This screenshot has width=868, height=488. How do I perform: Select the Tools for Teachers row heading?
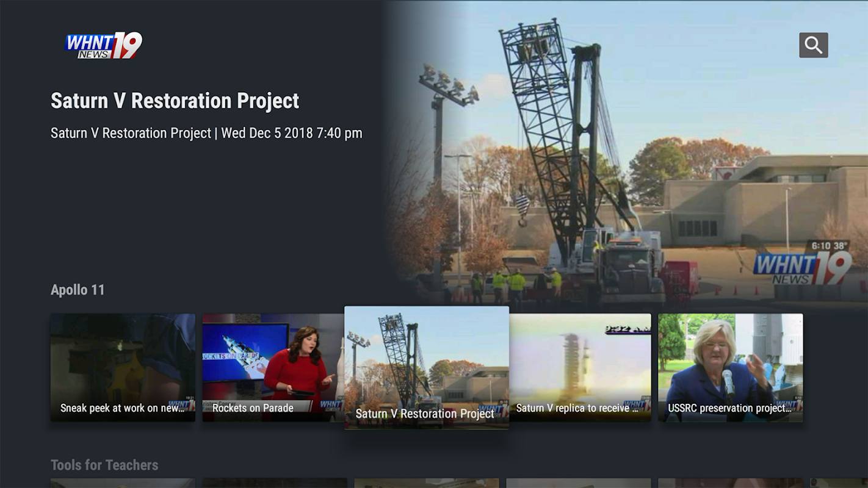(104, 465)
